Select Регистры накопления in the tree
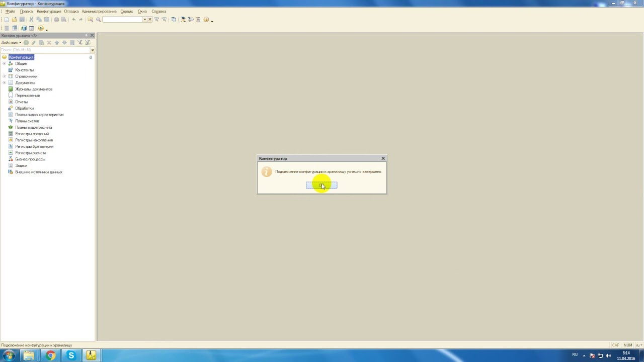The width and height of the screenshot is (644, 362). 34,140
